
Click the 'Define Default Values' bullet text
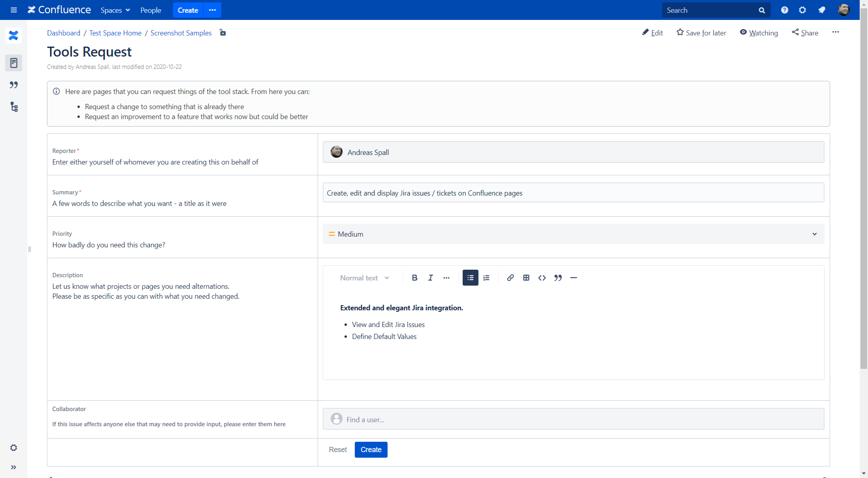384,337
